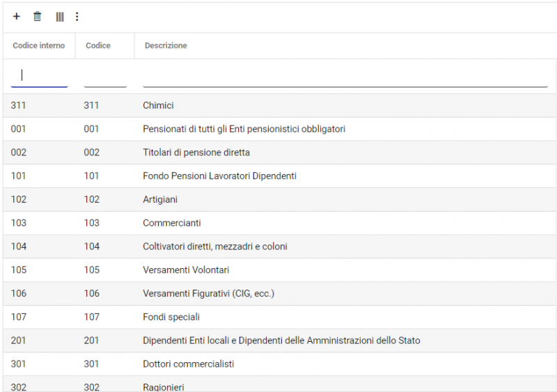Click the Descrizione filter input field
Image resolution: width=557 pixels, height=392 pixels.
pyautogui.click(x=345, y=77)
